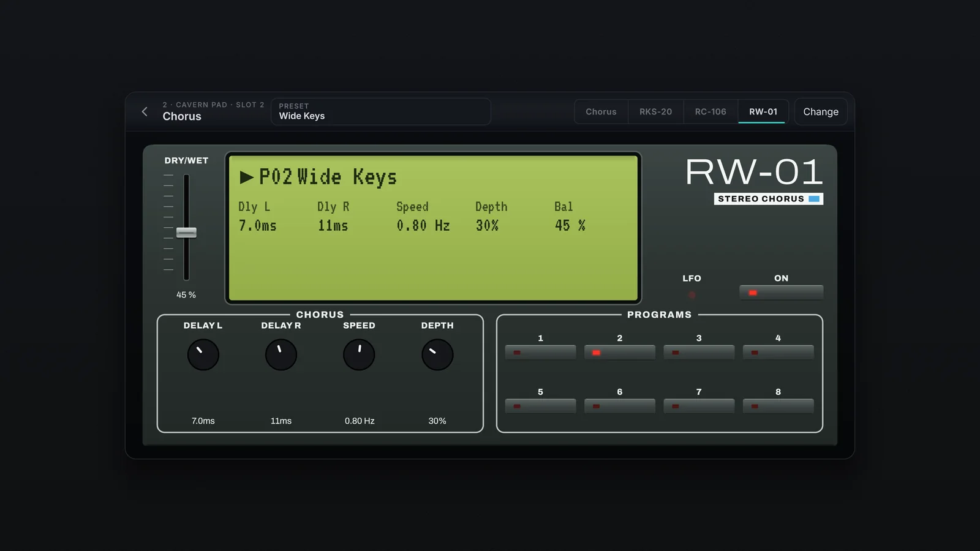The image size is (980, 551).
Task: Select program button 5
Action: (540, 406)
